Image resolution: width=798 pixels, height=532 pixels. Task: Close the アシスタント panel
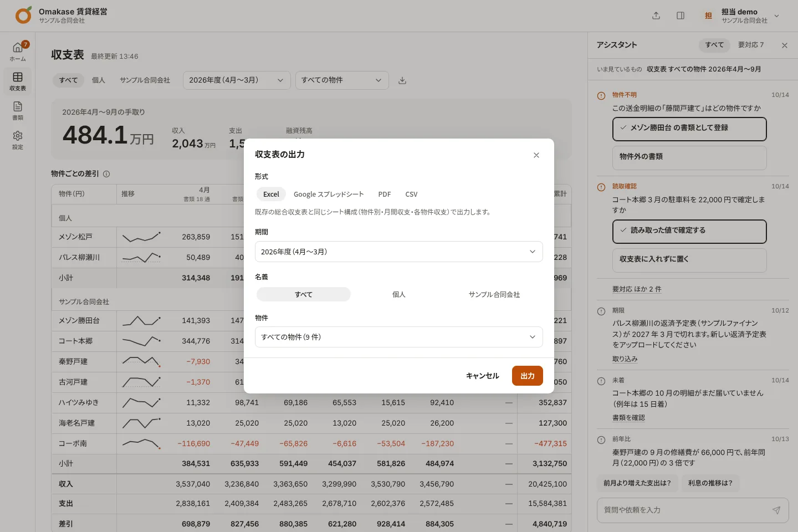click(x=785, y=45)
